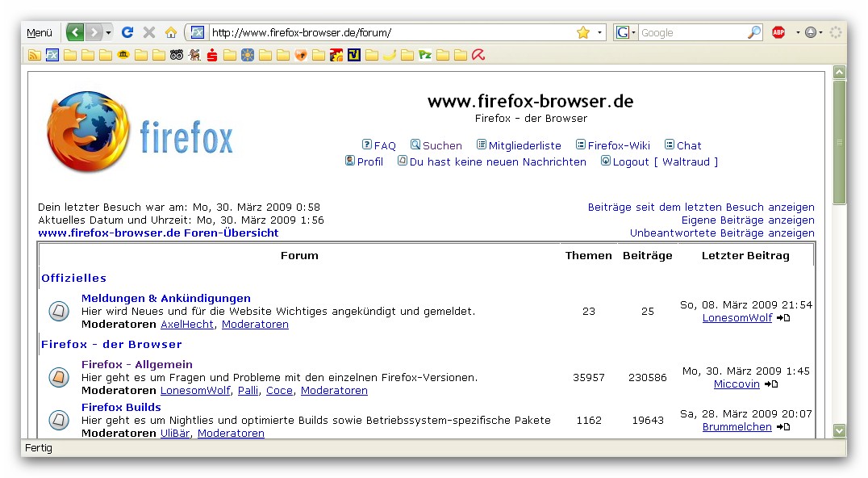Image resolution: width=868 pixels, height=478 pixels.
Task: Open the blue sun bookmark icon
Action: (248, 55)
